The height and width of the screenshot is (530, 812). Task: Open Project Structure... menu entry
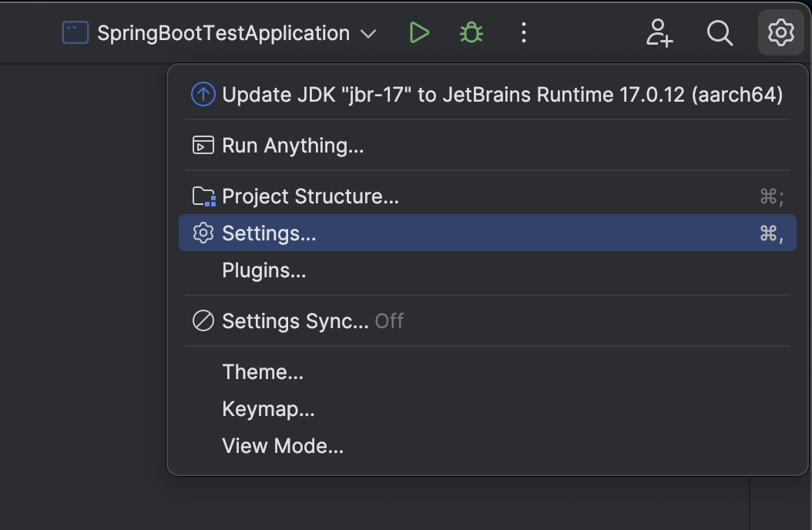[310, 196]
